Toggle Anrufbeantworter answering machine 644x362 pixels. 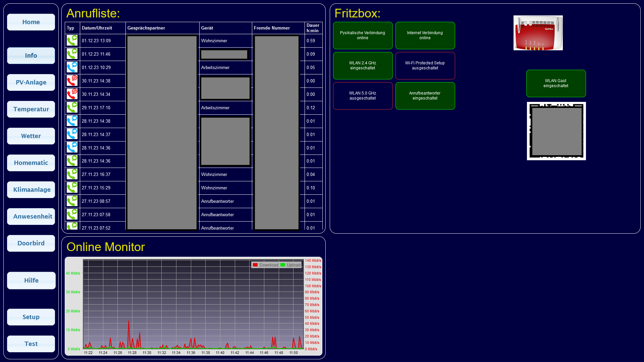pos(425,96)
